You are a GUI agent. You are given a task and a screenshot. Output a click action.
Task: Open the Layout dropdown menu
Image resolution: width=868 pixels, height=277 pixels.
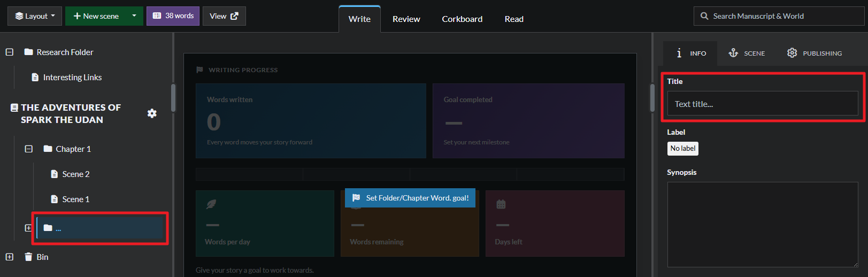[x=35, y=16]
